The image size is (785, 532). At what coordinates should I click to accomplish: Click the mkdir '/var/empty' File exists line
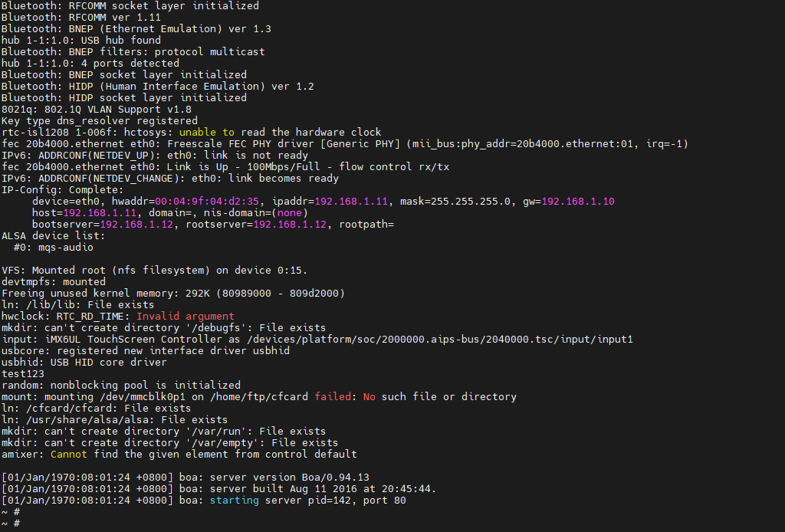point(169,443)
